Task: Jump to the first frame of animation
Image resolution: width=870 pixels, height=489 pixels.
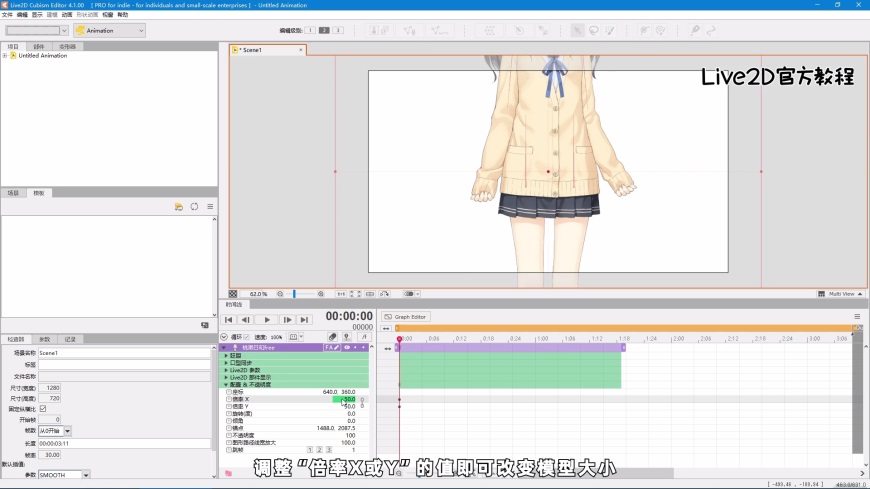Action: pos(228,320)
